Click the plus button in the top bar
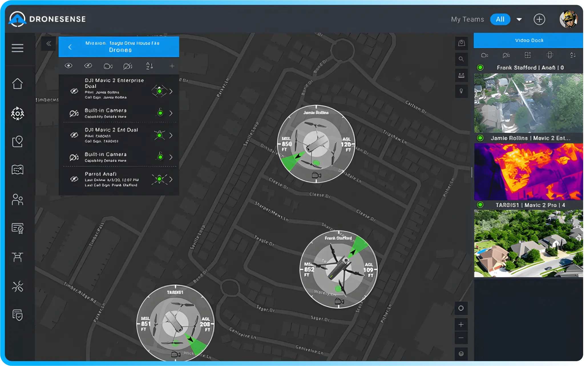Viewport: 588px width, 366px height. [539, 19]
